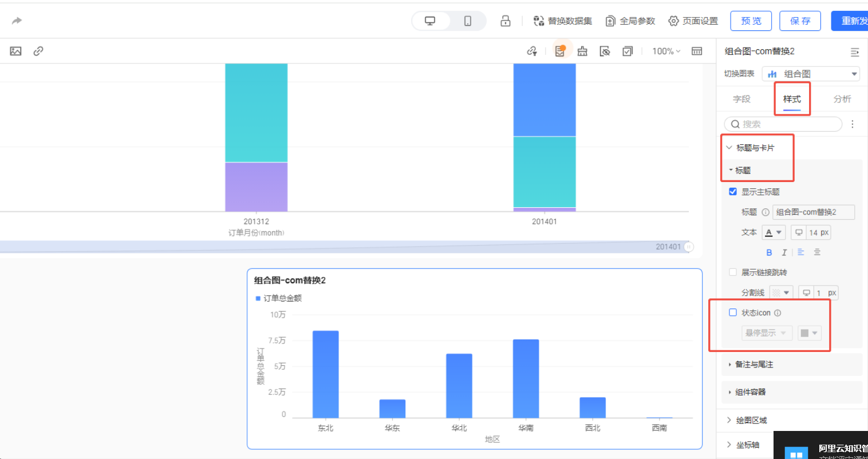The width and height of the screenshot is (868, 459).
Task: Enable the 状态icon checkbox
Action: point(733,312)
